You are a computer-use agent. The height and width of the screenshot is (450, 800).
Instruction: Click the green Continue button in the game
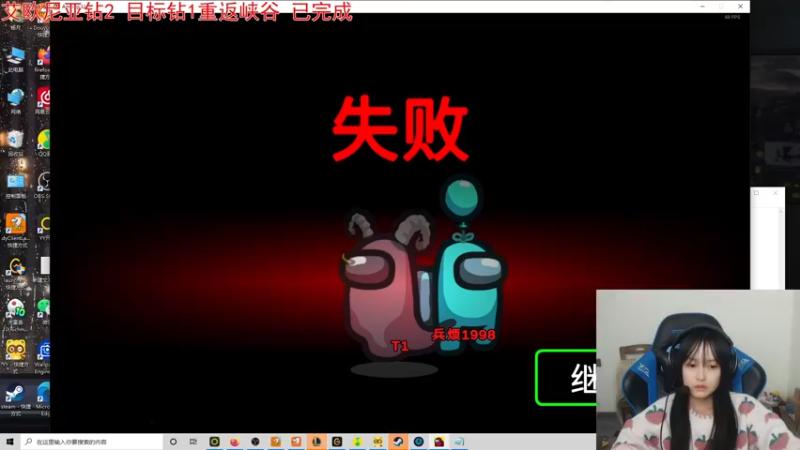[x=566, y=378]
